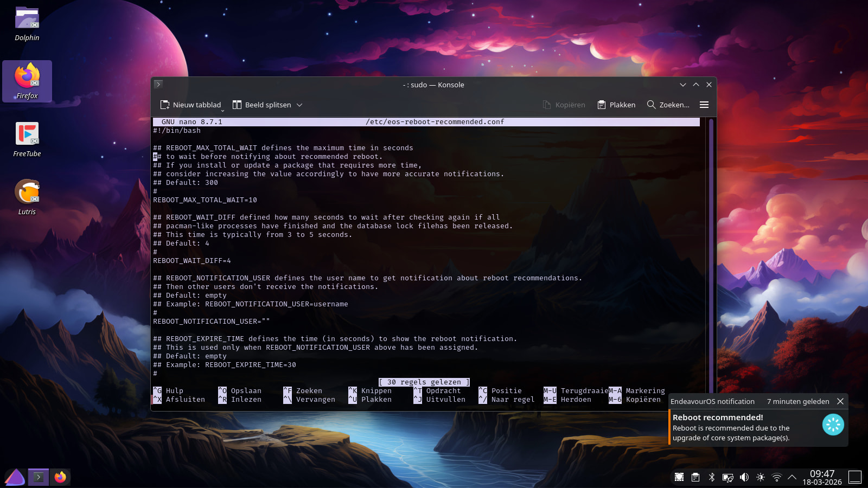Open the EndeavourOS application launcher

(15, 477)
